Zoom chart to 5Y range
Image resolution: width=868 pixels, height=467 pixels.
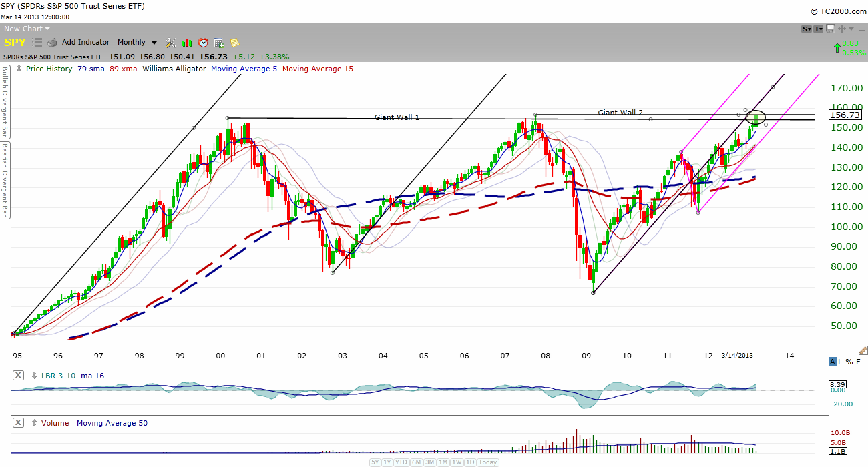(x=376, y=462)
